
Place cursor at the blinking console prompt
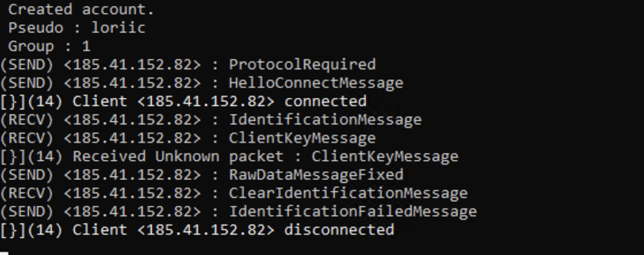(x=4, y=253)
